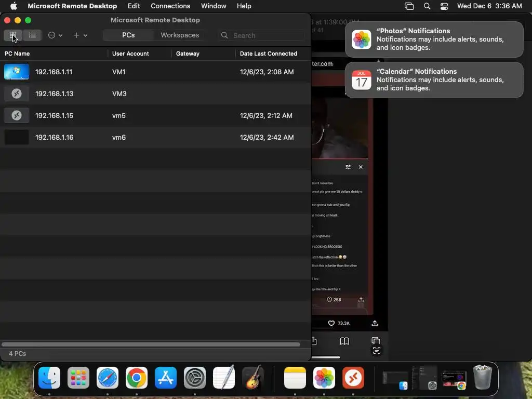Image resolution: width=532 pixels, height=399 pixels.
Task: Close the comments panel with X icon
Action: [361, 167]
